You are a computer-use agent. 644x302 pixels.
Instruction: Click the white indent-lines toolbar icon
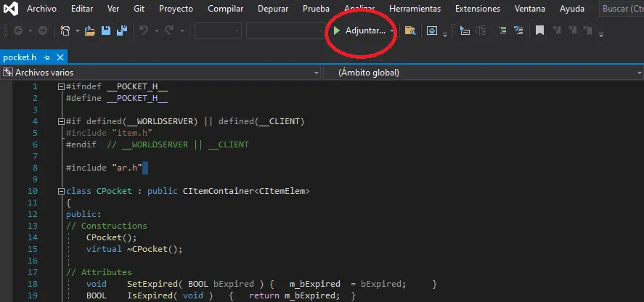(x=502, y=30)
